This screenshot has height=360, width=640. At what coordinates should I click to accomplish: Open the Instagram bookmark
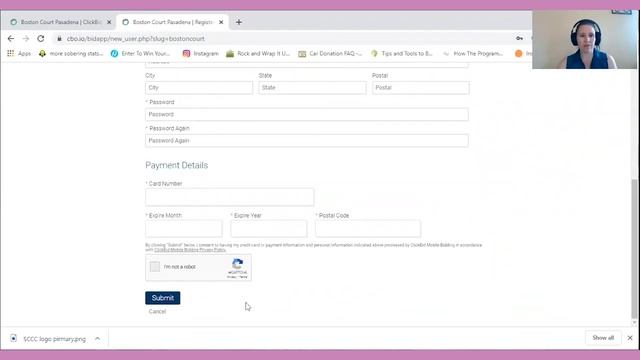click(x=200, y=53)
